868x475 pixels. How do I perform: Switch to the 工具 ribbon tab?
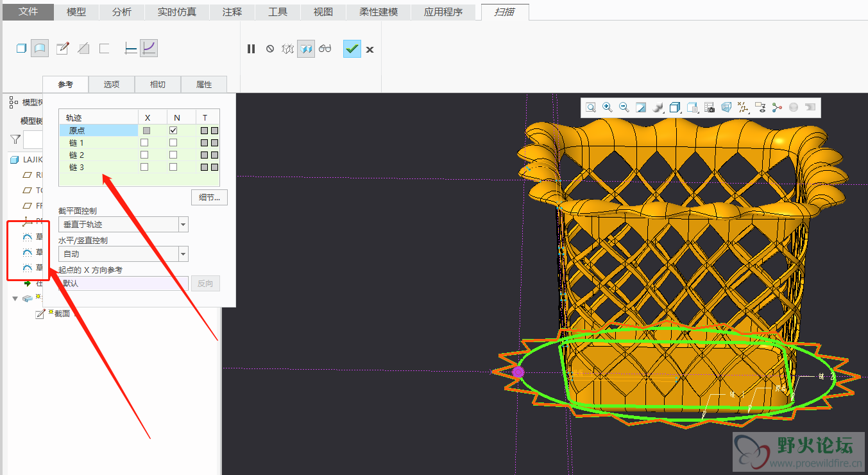click(278, 12)
